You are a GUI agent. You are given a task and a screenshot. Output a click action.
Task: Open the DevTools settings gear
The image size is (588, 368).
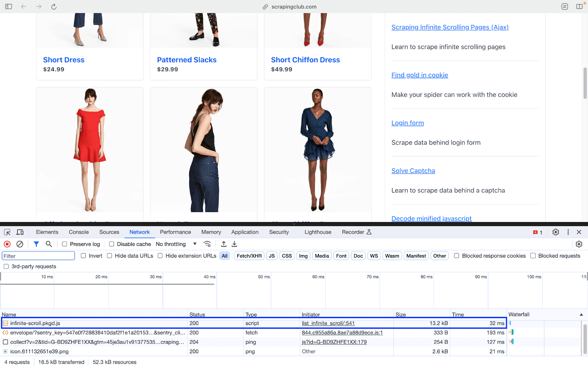[x=555, y=232]
